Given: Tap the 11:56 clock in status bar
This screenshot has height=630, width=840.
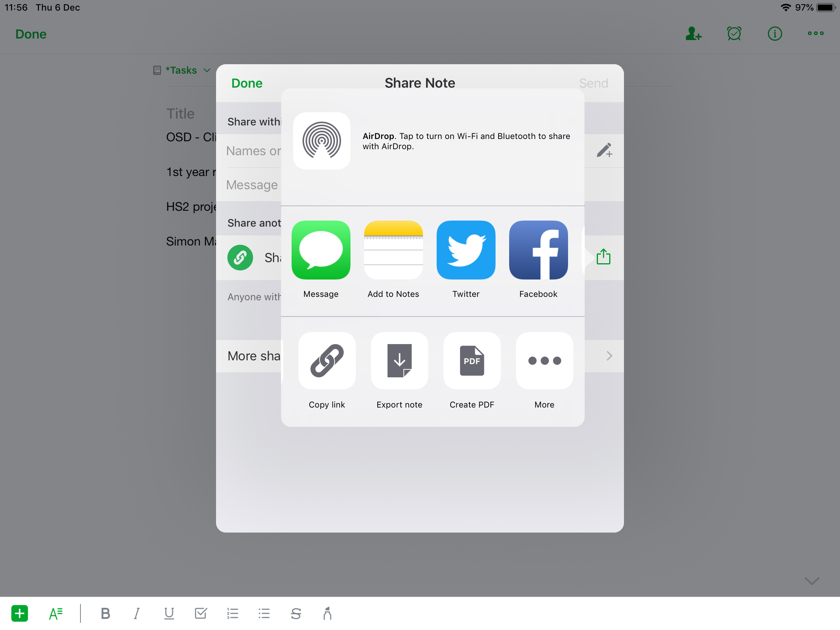Looking at the screenshot, I should (x=16, y=8).
